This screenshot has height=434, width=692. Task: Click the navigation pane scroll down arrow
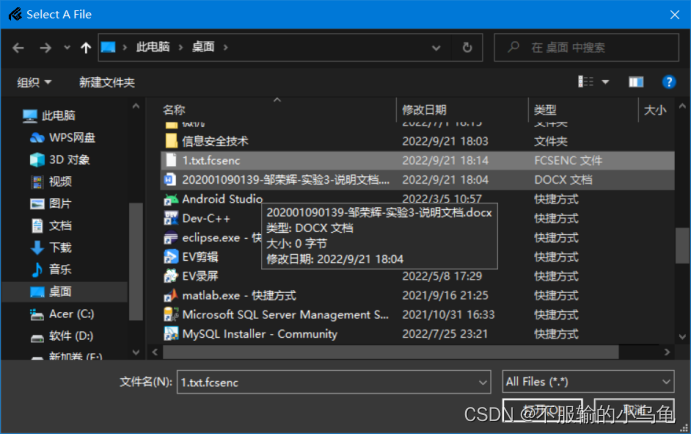coord(136,352)
